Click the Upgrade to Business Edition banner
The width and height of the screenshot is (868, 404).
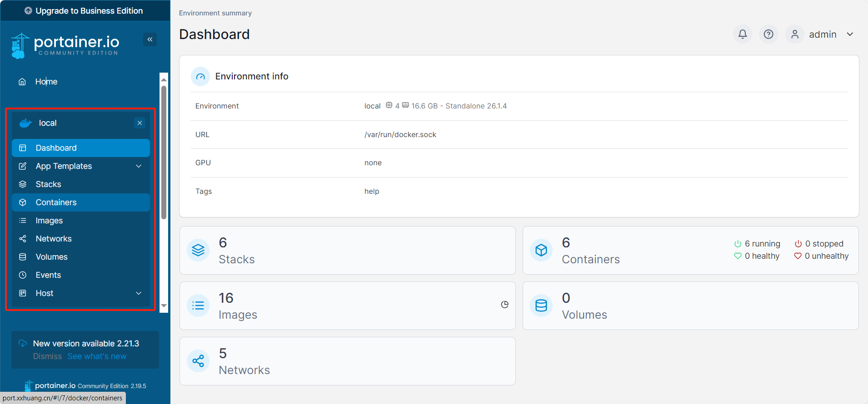[85, 10]
